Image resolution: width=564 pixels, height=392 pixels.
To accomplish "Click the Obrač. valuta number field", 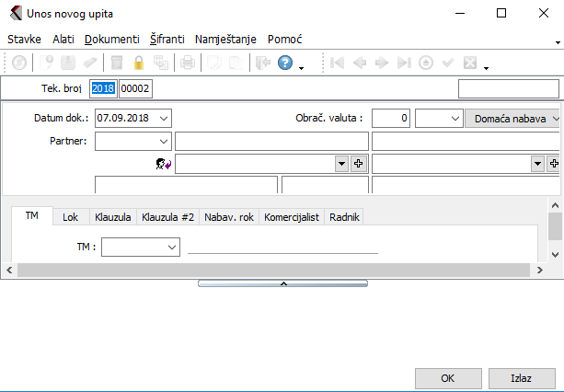I will [391, 118].
